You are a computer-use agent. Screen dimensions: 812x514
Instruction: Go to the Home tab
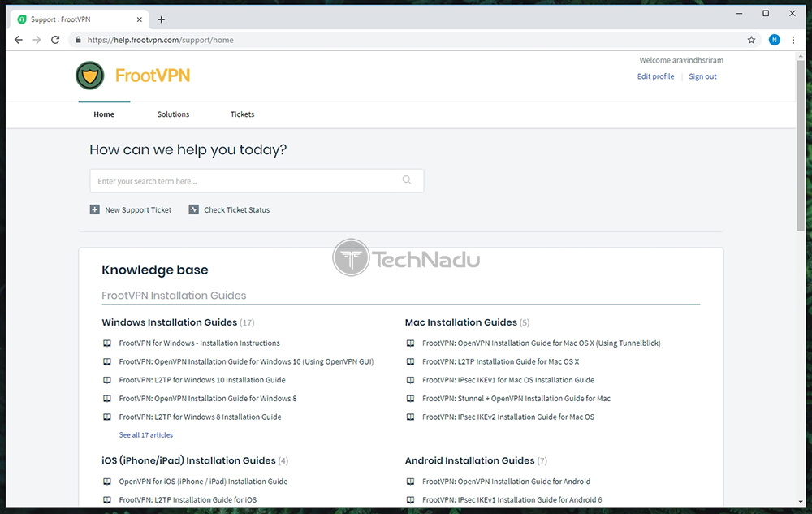point(104,114)
